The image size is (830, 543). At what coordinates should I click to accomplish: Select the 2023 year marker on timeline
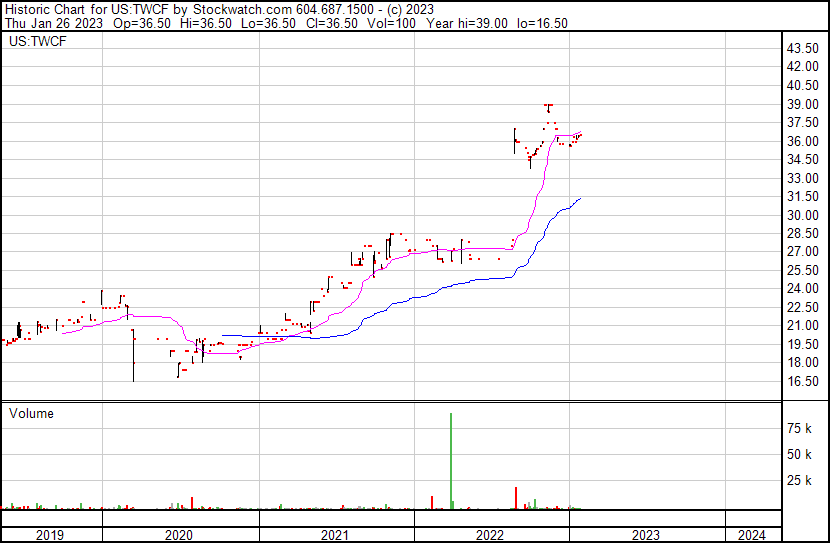pos(647,535)
